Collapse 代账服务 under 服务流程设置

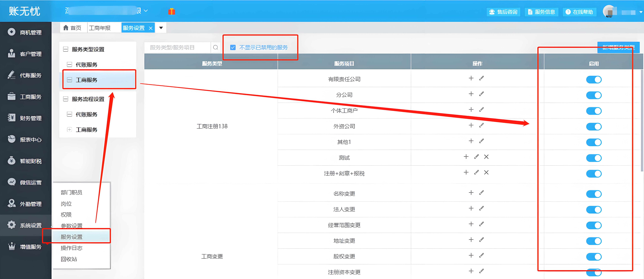pos(70,114)
